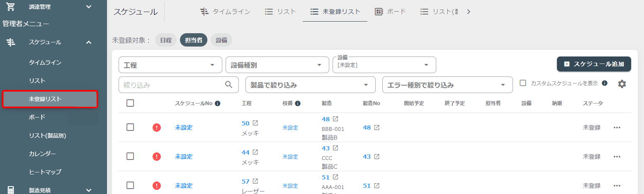This screenshot has height=194, width=644.
Task: Show more tabs with right chevron
Action: [x=469, y=12]
